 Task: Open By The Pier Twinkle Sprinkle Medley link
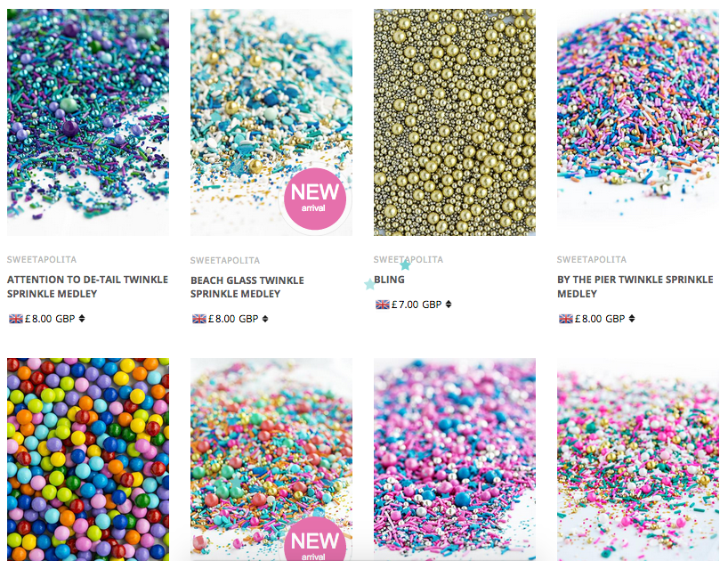point(635,287)
